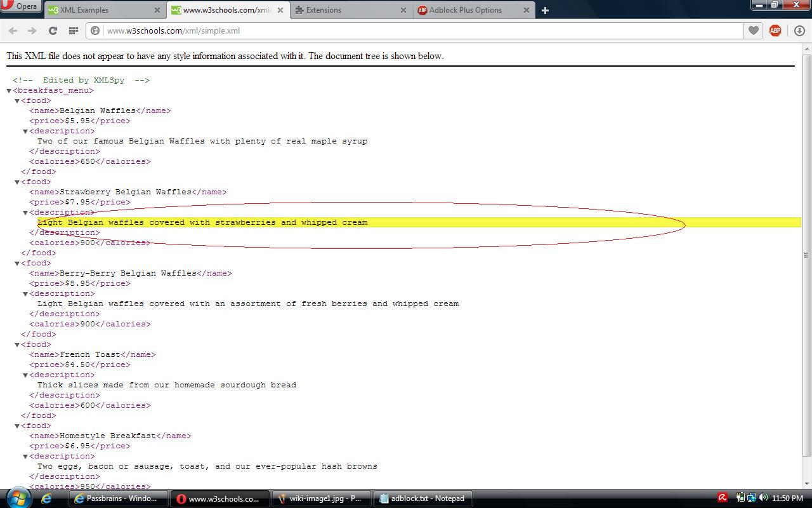812x508 pixels.
Task: Switch to Passbrains window in taskbar
Action: [x=118, y=498]
